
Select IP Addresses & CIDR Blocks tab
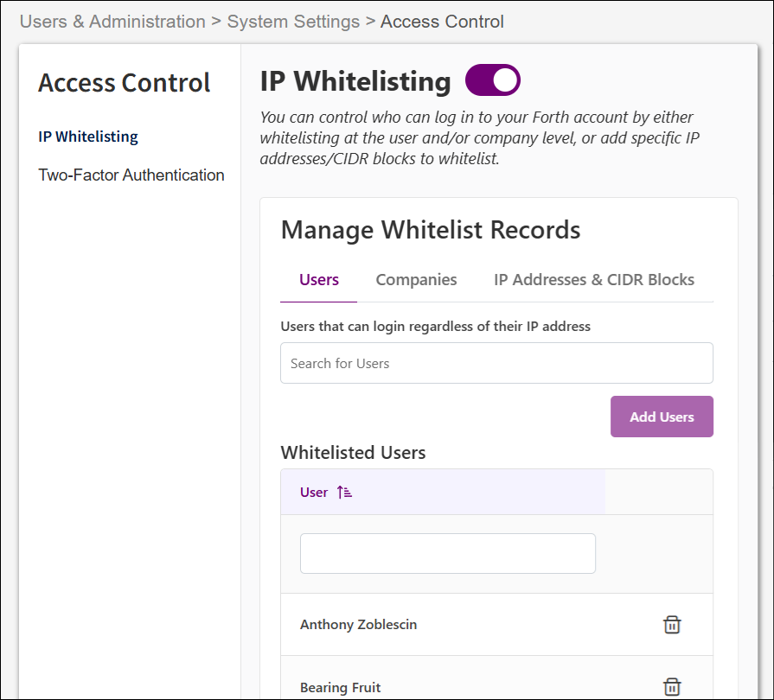[x=594, y=280]
